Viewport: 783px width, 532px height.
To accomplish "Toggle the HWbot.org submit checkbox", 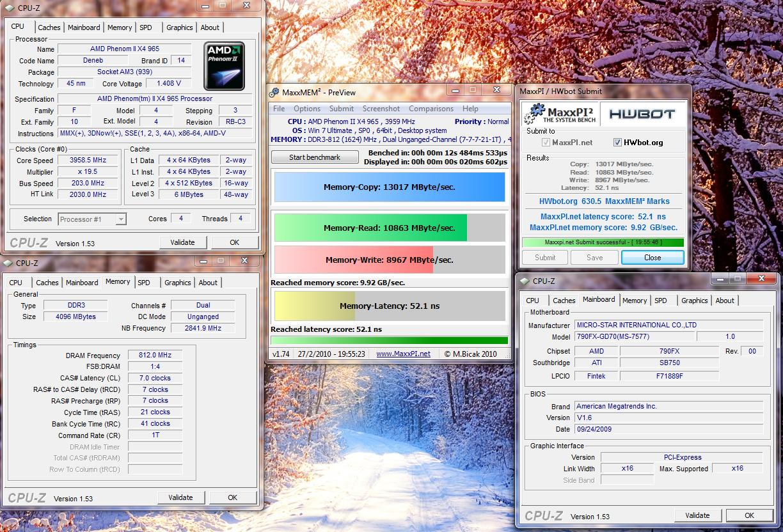I will pyautogui.click(x=618, y=143).
